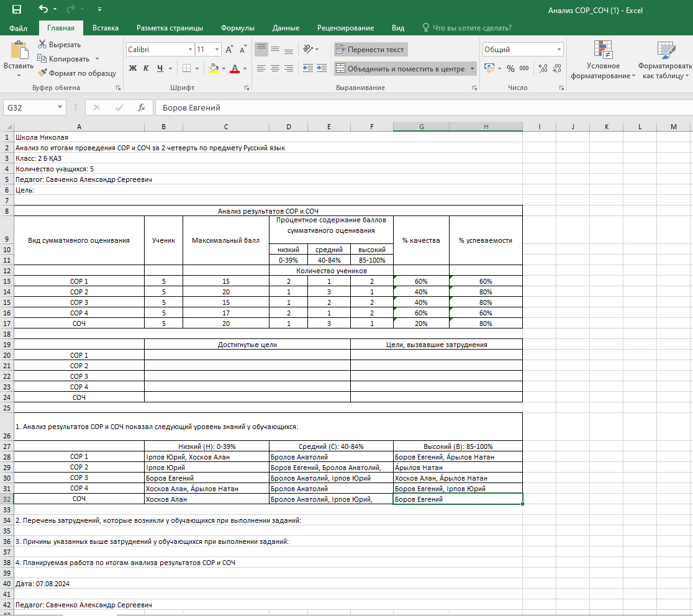Click the accounting number format icon
Screen dimensions: 693x616
[489, 68]
